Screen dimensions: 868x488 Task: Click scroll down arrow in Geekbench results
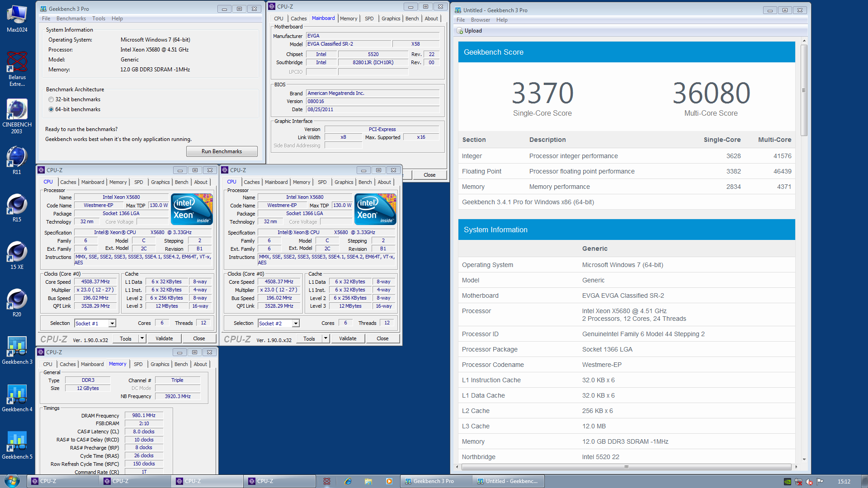804,459
